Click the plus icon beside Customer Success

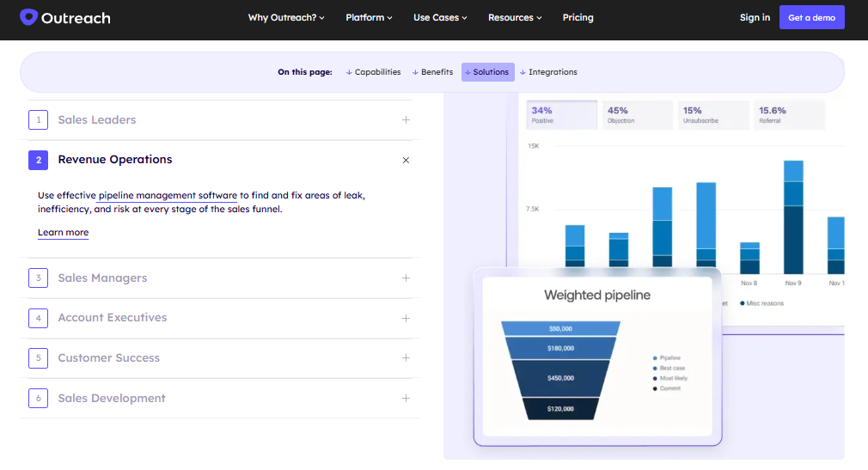click(x=406, y=358)
